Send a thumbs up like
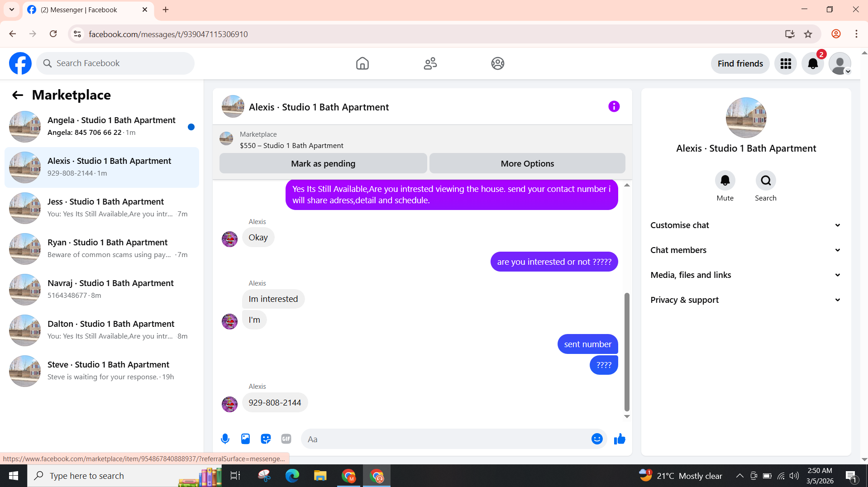 tap(620, 439)
